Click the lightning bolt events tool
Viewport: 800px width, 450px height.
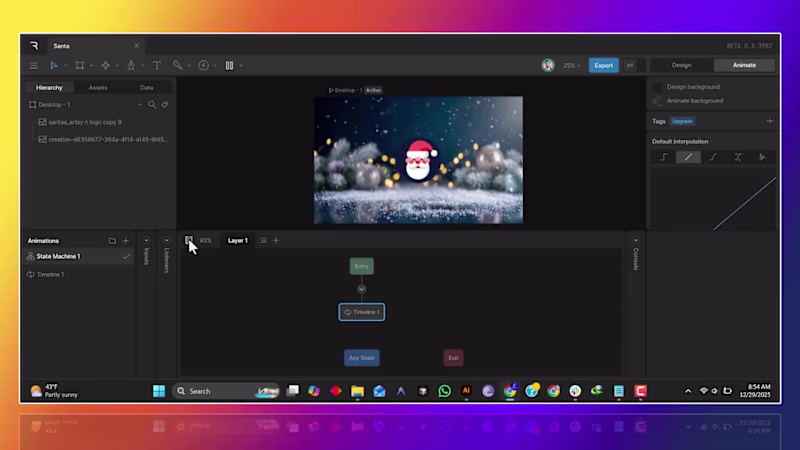(x=203, y=65)
